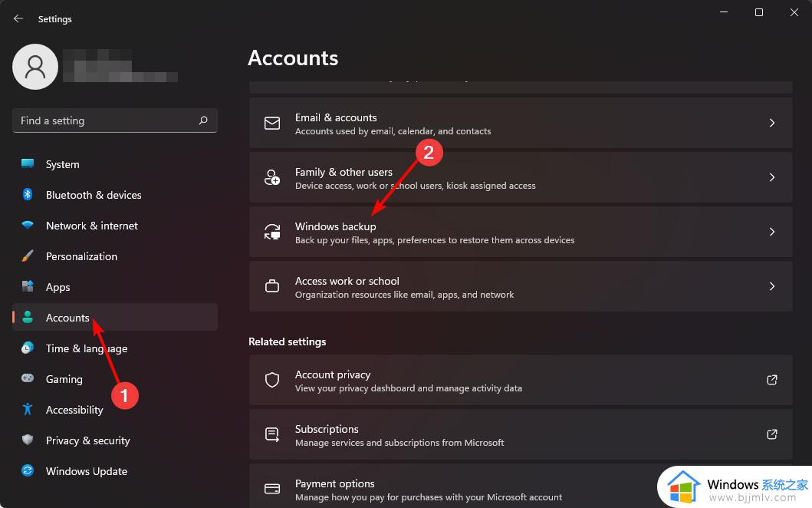Viewport: 812px width, 508px height.
Task: Click the Payment options card icon
Action: point(272,489)
